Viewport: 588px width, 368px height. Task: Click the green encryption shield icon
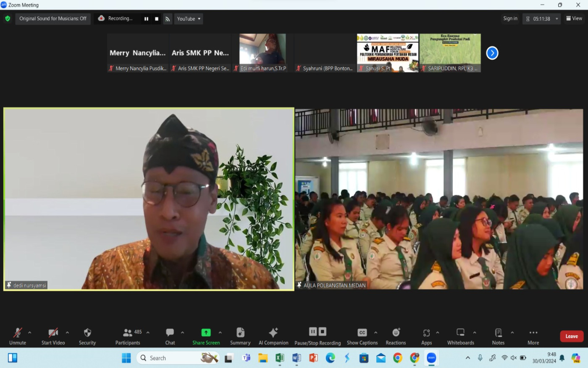[8, 19]
